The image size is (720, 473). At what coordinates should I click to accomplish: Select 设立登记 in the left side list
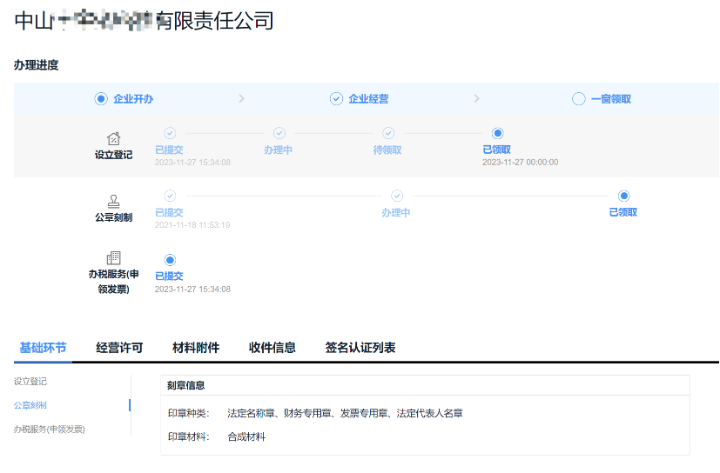pos(30,381)
